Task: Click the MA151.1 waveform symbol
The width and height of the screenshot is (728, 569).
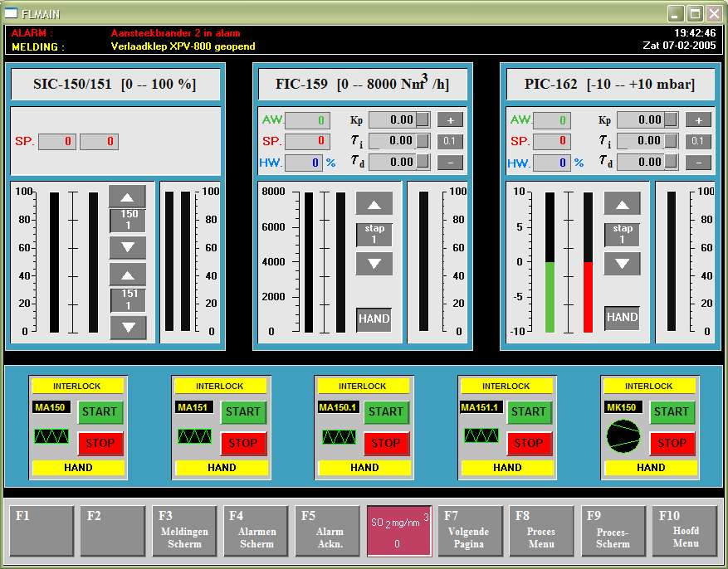Action: click(481, 435)
